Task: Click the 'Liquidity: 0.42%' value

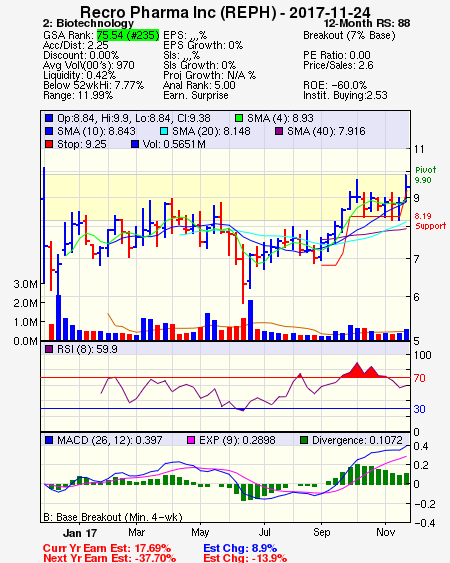Action: [x=79, y=75]
